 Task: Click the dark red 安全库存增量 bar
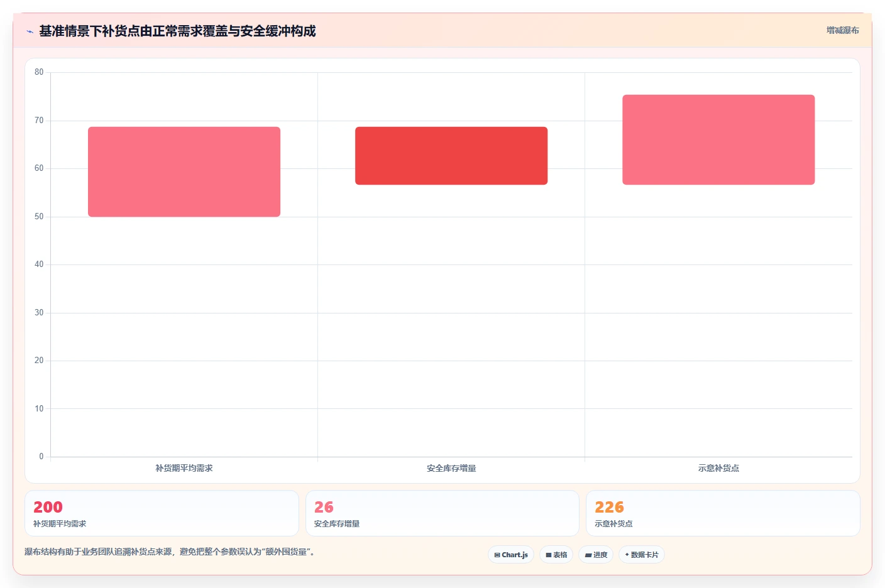(451, 156)
